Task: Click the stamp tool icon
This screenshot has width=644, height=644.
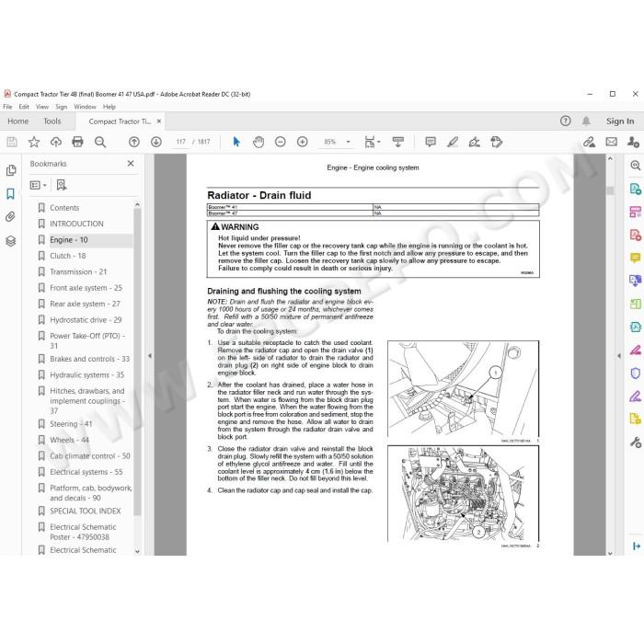Action: 497,142
